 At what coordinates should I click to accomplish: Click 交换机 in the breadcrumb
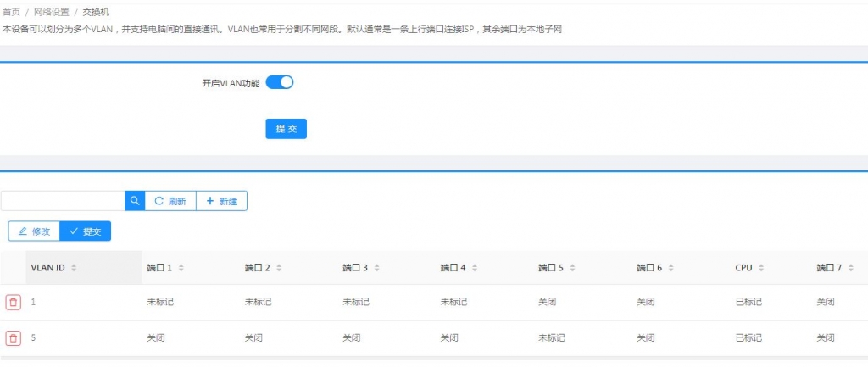coord(96,12)
